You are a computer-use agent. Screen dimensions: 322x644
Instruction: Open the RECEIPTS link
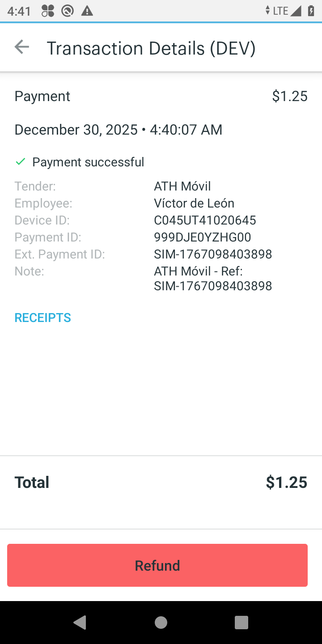tap(43, 318)
